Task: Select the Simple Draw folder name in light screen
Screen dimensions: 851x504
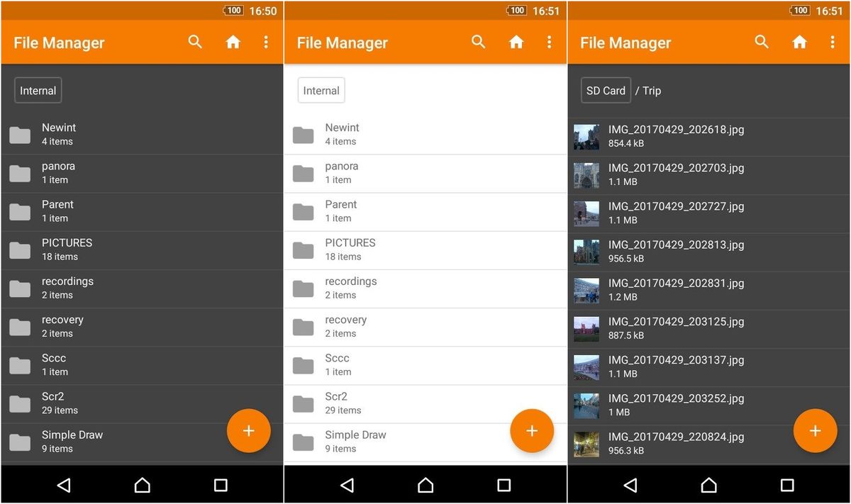Action: coord(356,435)
